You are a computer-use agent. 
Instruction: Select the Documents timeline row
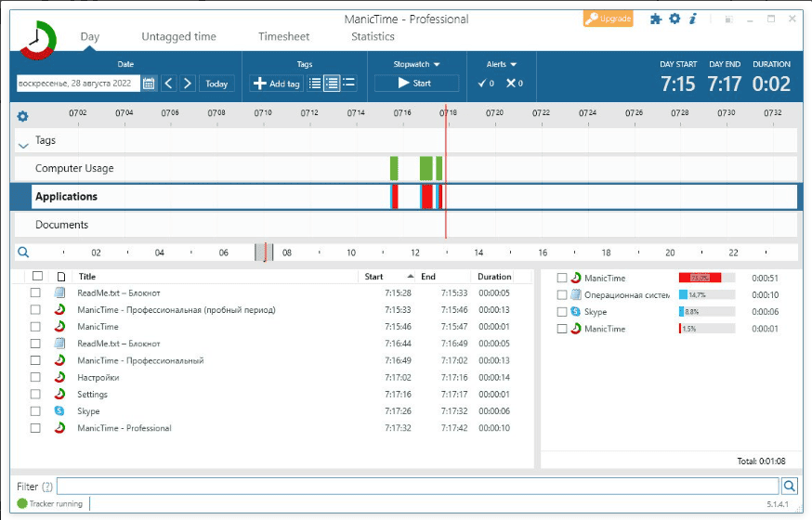pos(405,225)
